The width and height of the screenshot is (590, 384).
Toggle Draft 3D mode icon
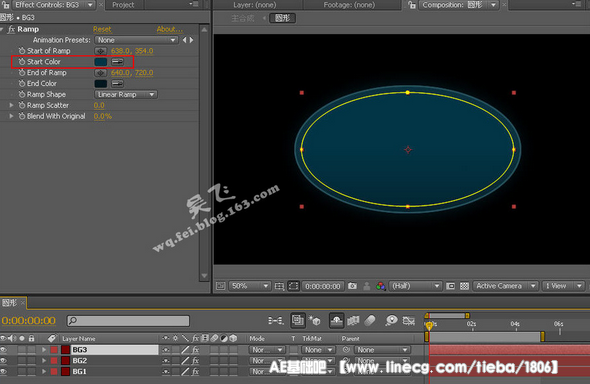(315, 320)
